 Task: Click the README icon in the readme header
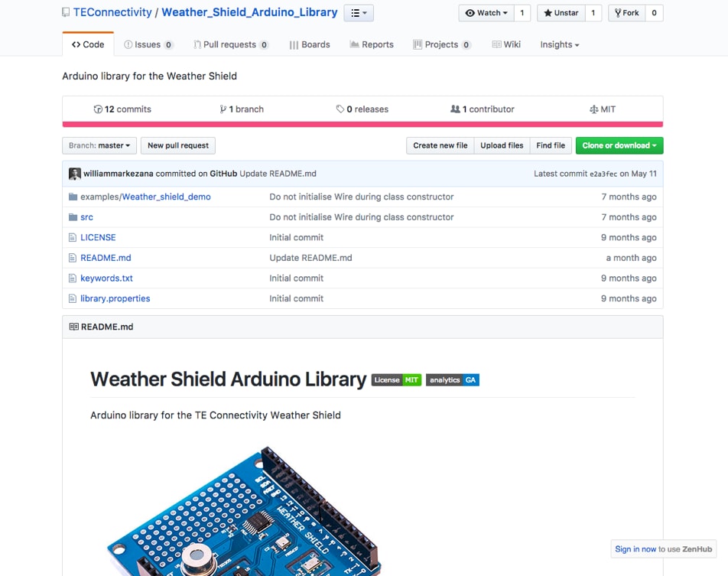coord(74,327)
